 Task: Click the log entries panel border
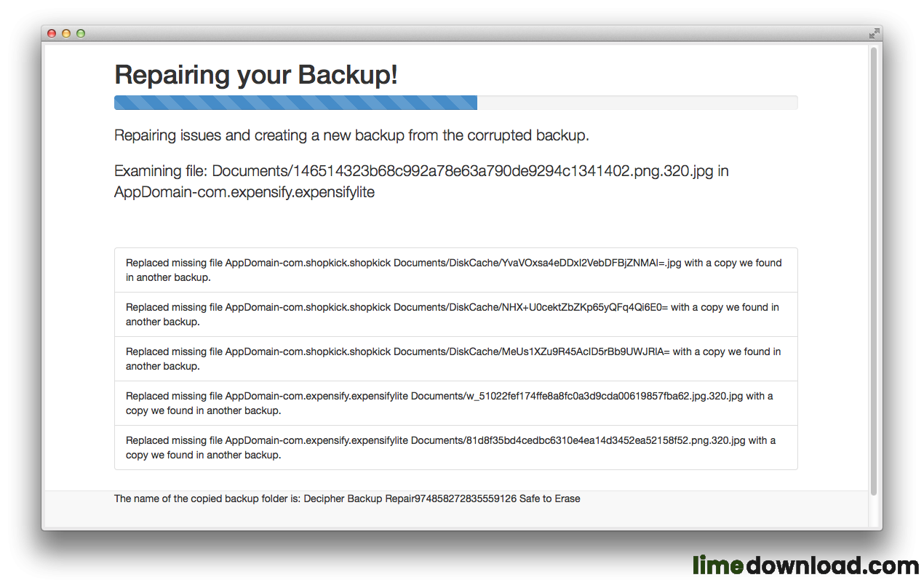point(455,247)
